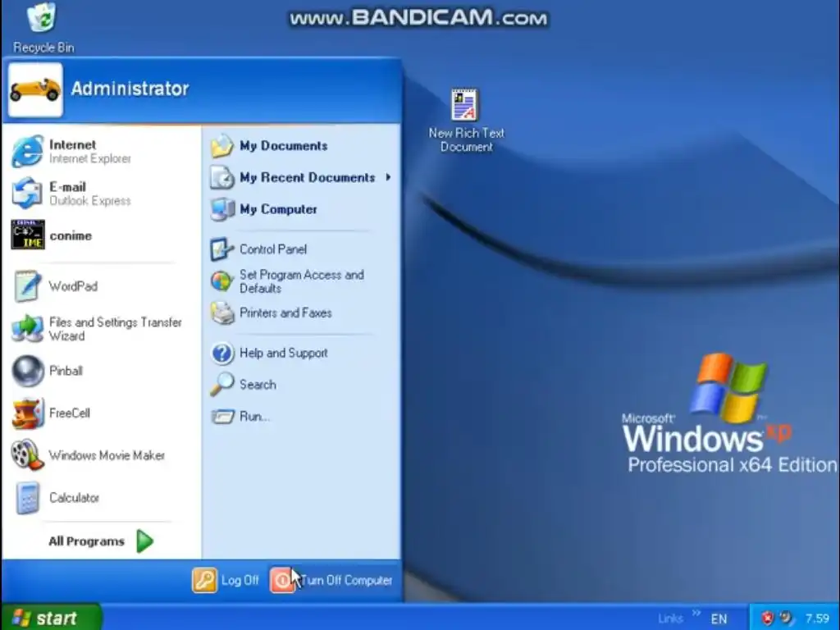Click the Links toolbar label
Image resolution: width=840 pixels, height=630 pixels.
point(670,619)
